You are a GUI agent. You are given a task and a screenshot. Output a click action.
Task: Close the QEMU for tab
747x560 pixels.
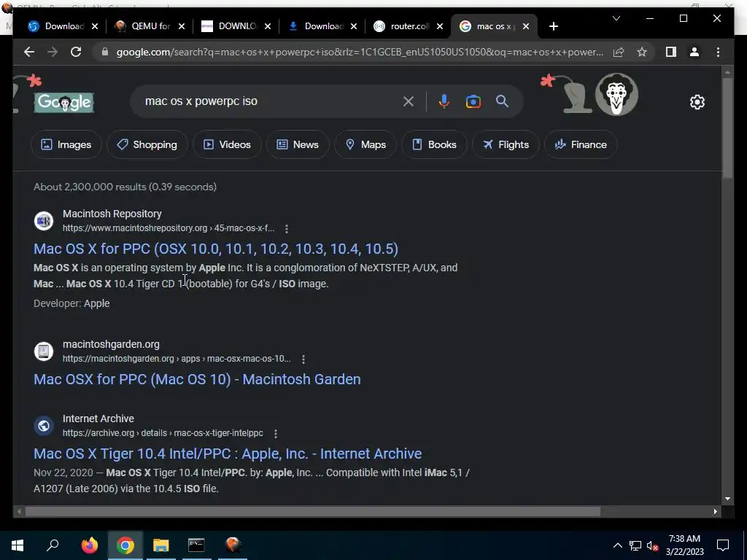click(x=182, y=26)
